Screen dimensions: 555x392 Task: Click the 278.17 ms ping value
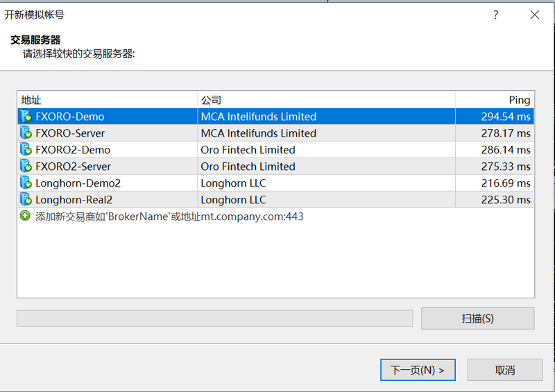506,133
